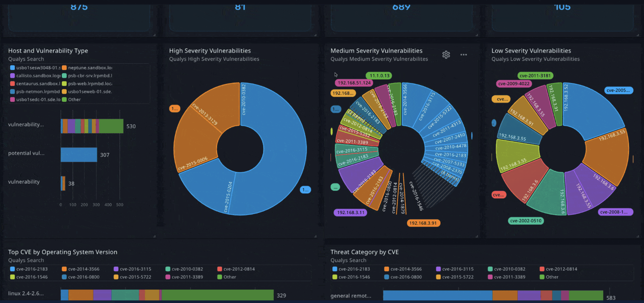Toggle cve-2016-1546 legend in Top CVE chart
The width and height of the screenshot is (644, 303).
point(29,277)
